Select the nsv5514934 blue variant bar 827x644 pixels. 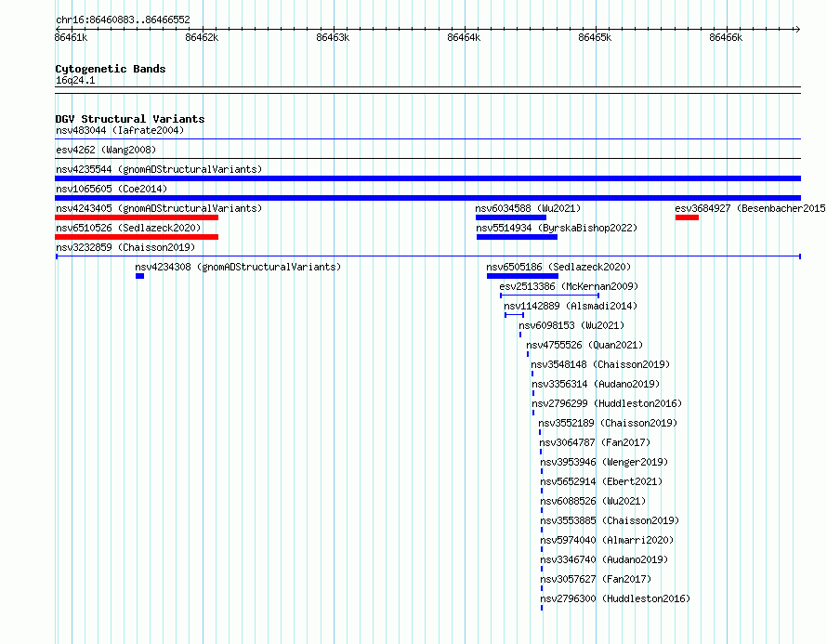point(517,237)
